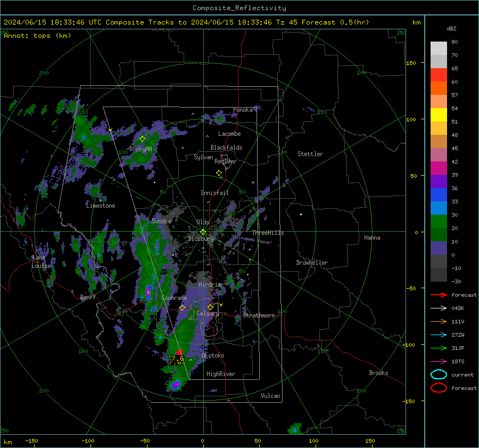Click the yellow storm tops annotation near Okotoks
Screen dimensions: 479x448
point(176,360)
